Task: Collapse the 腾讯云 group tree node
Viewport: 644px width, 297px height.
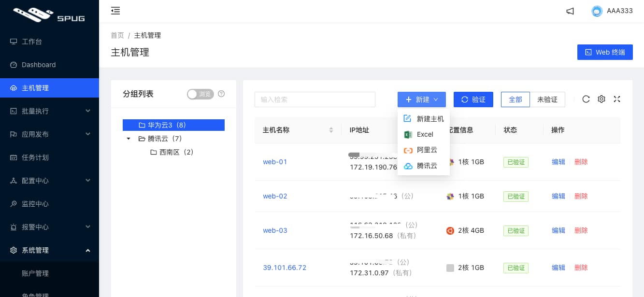Action: [x=128, y=139]
